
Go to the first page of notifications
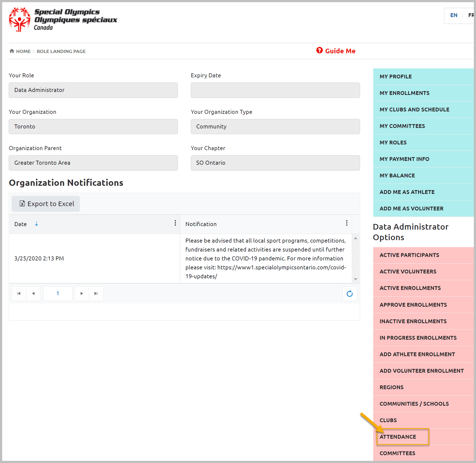coord(19,293)
